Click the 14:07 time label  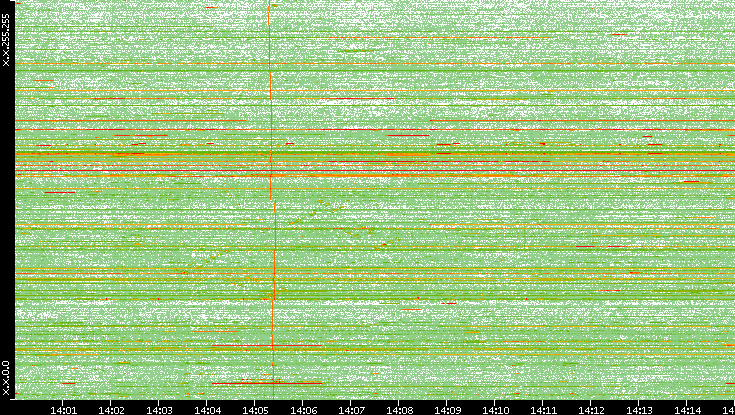coord(351,410)
